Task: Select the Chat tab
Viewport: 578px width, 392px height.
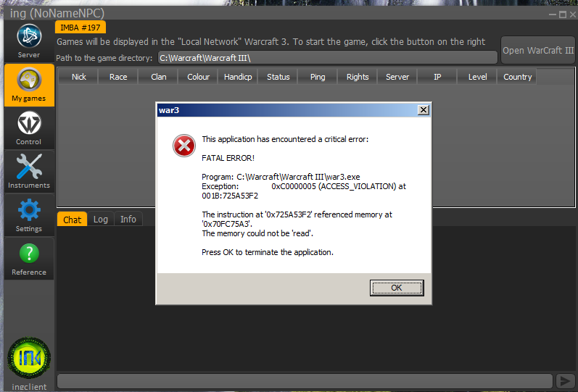Action: (72, 220)
